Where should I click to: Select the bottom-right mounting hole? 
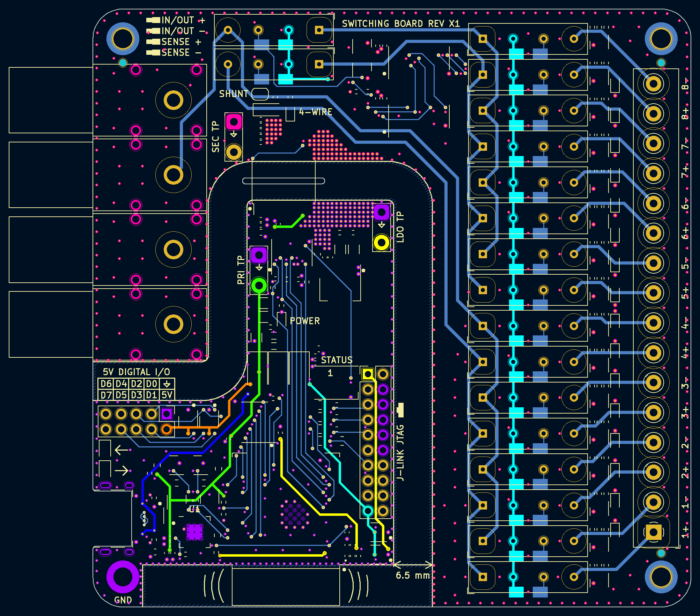[x=661, y=577]
